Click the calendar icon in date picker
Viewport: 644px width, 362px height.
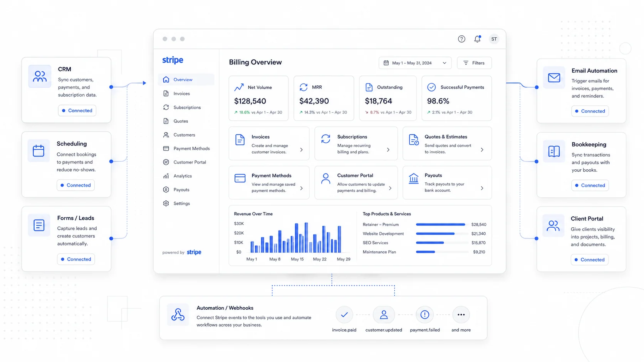point(386,63)
